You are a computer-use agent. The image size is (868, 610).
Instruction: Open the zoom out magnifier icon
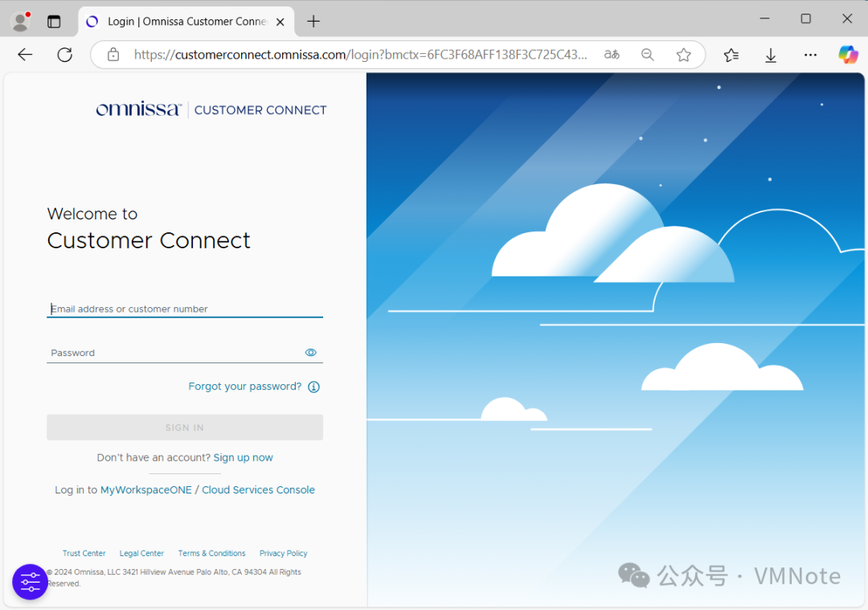click(x=648, y=54)
